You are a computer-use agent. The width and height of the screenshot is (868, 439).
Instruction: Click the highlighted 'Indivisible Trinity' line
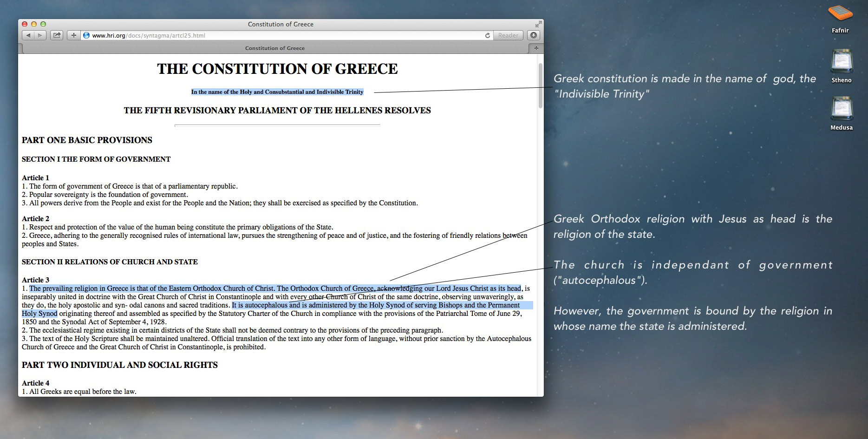tap(277, 92)
